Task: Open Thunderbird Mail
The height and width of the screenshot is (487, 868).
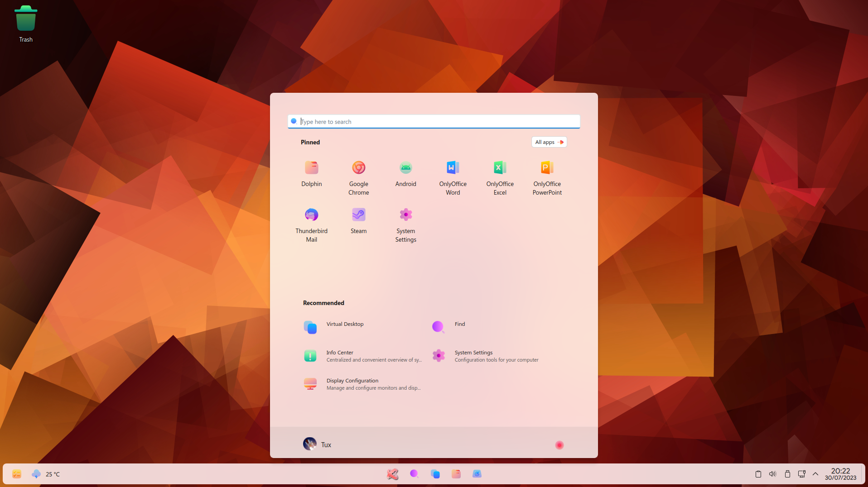Action: (312, 225)
